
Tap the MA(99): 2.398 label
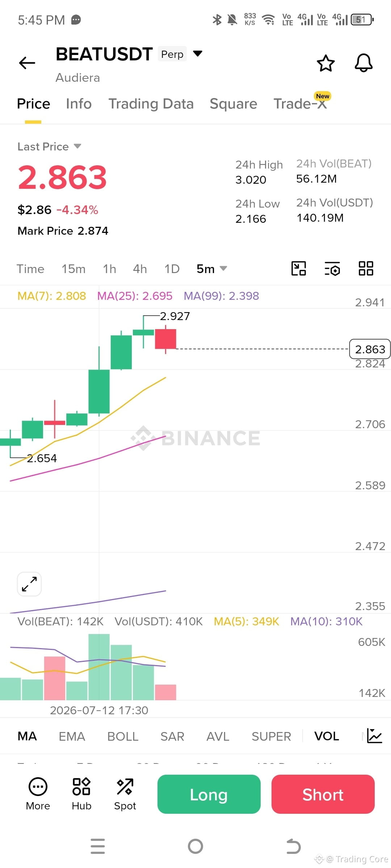[x=221, y=296]
